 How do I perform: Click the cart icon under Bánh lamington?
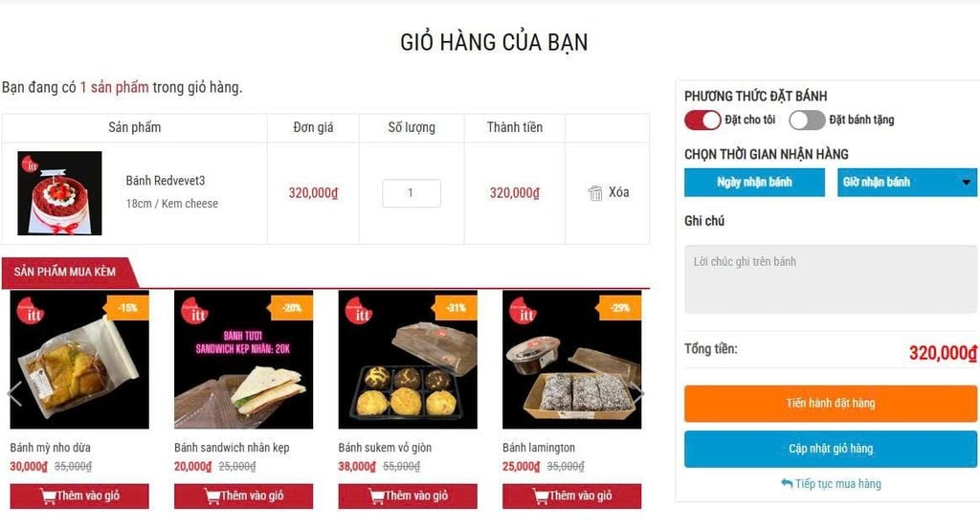click(542, 496)
